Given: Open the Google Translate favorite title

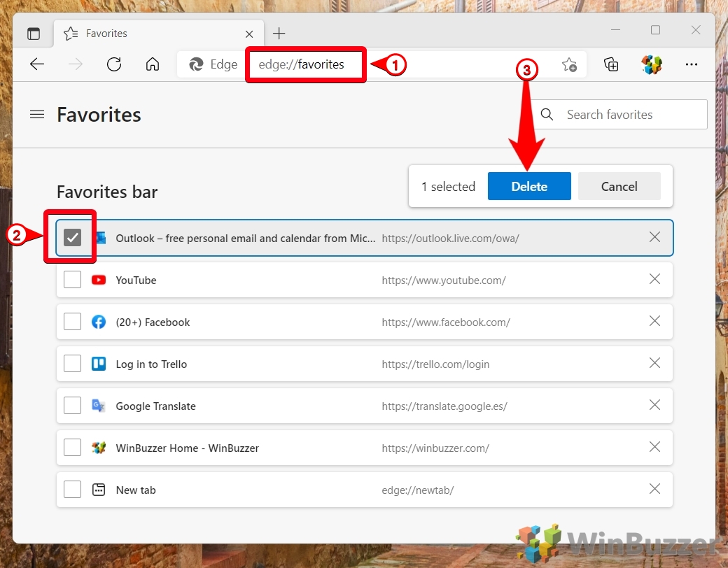Looking at the screenshot, I should (x=155, y=406).
